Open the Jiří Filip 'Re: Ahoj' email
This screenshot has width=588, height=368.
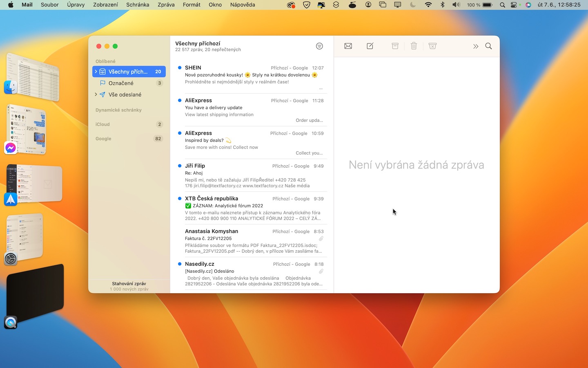(252, 175)
